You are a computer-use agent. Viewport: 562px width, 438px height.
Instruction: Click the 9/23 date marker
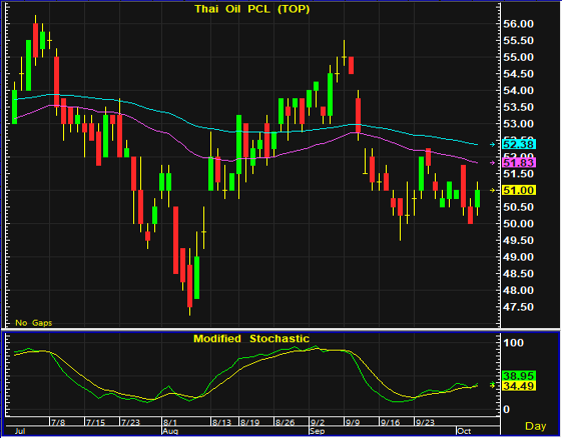click(425, 422)
